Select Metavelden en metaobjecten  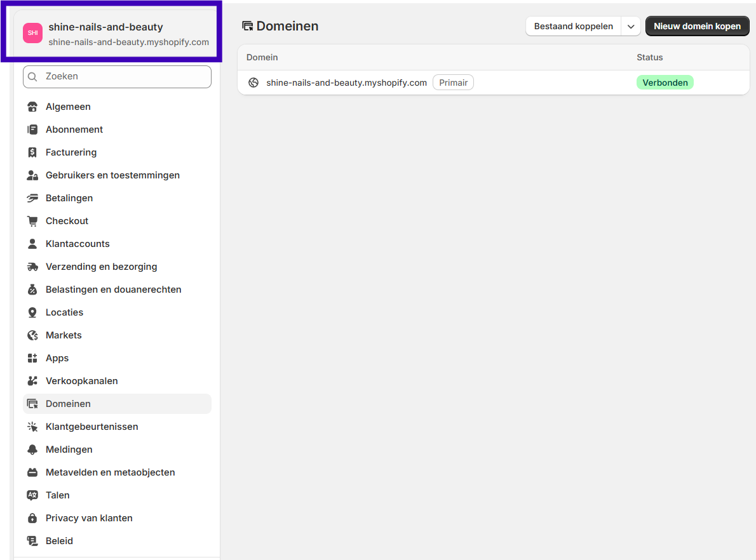click(x=110, y=472)
